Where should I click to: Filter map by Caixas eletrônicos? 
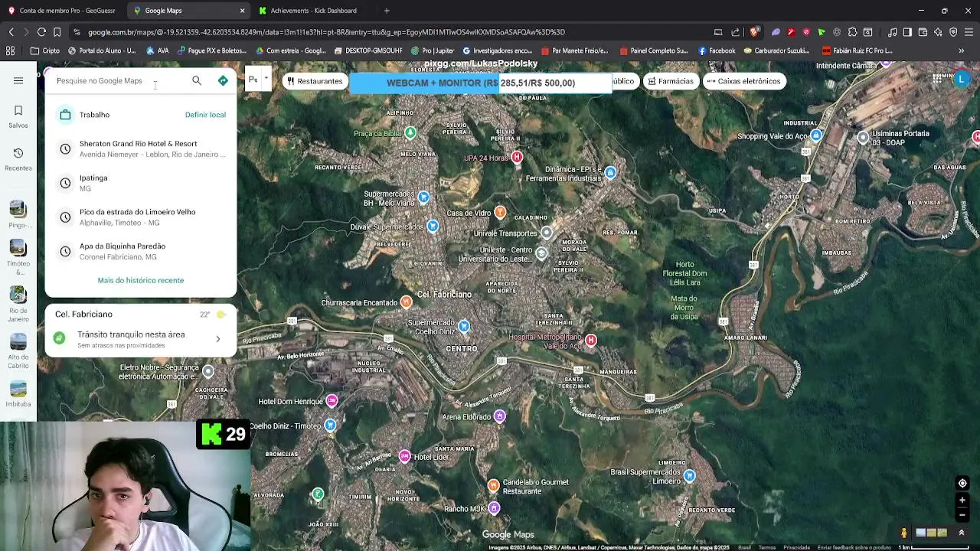coord(743,81)
